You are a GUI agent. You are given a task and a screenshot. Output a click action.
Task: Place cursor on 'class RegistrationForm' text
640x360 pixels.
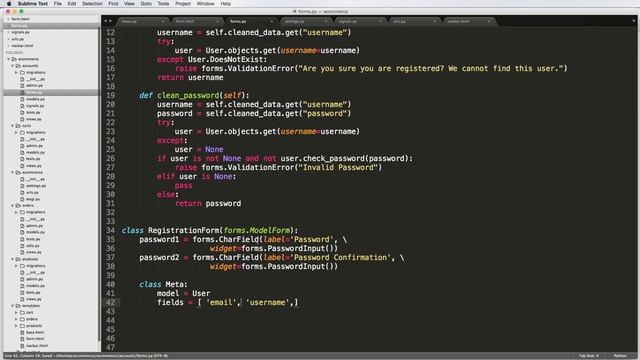[x=171, y=230]
